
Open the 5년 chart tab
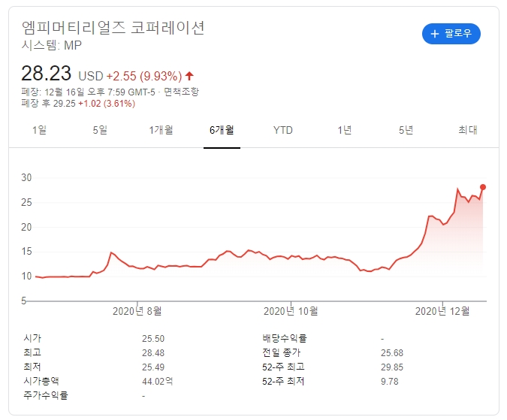pos(406,130)
